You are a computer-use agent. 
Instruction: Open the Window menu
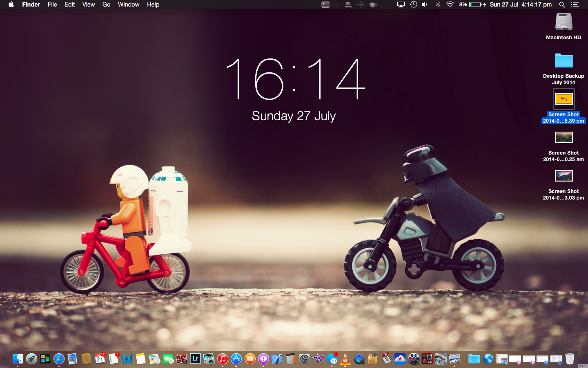[x=129, y=4]
